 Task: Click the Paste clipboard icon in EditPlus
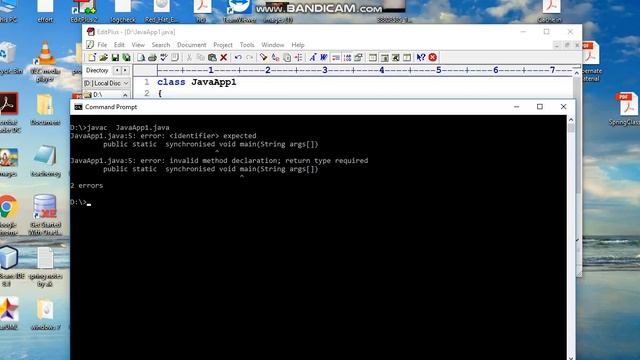[212, 58]
